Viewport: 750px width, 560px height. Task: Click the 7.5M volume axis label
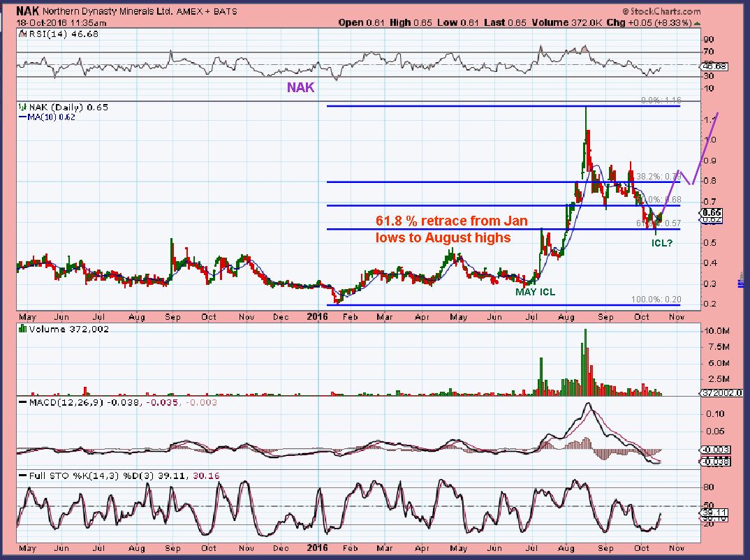(719, 347)
